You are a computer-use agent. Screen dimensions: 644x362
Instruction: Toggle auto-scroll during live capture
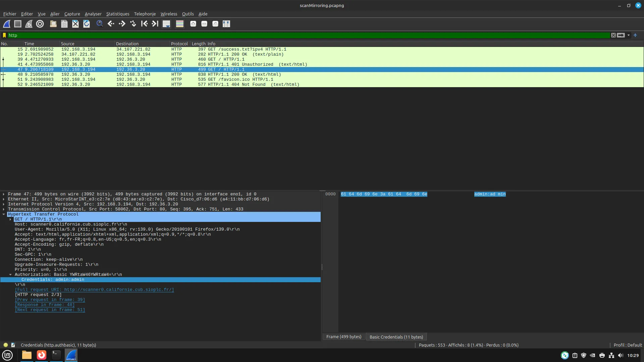[x=166, y=24]
